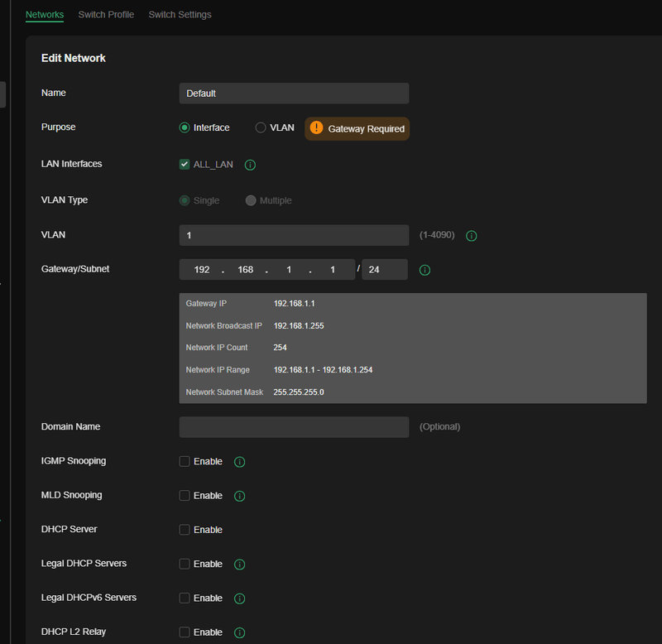Screen dimensions: 662x644
Task: Uncheck the ALL_LAN checkbox
Action: tap(185, 164)
